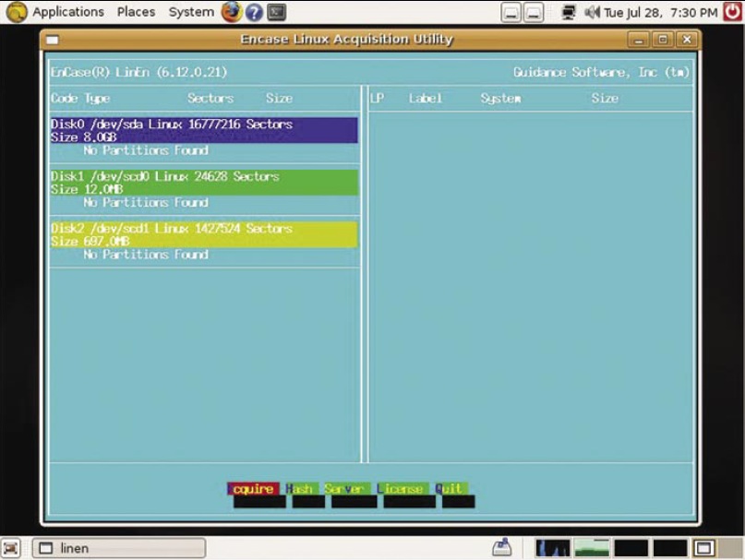Screen dimensions: 745x560
Task: Select Disk2 /dev/scd1 697.0MB entry
Action: click(203, 234)
